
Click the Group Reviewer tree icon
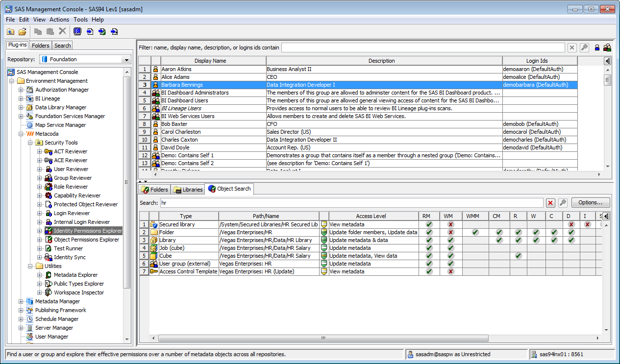49,178
